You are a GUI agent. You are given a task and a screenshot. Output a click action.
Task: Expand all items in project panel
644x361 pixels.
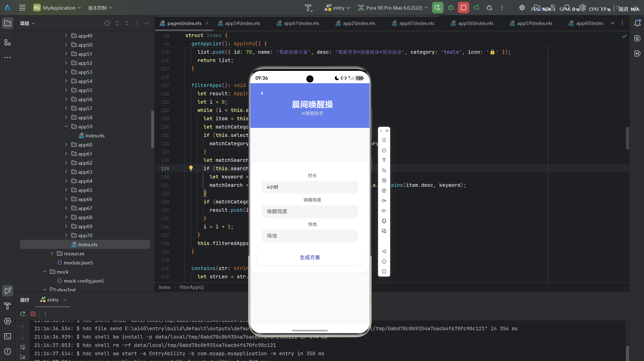[x=117, y=23]
